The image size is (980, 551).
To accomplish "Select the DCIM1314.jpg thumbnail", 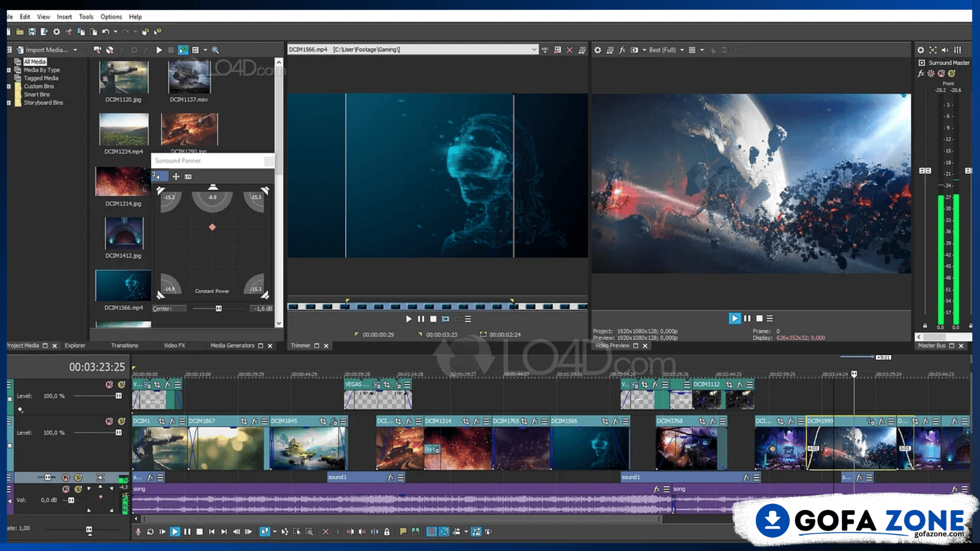I will pyautogui.click(x=123, y=181).
